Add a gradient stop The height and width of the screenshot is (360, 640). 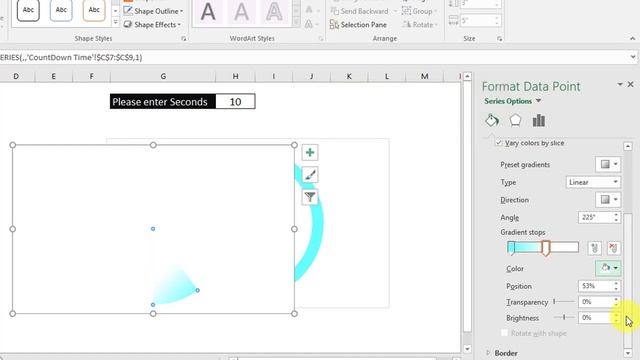click(595, 248)
